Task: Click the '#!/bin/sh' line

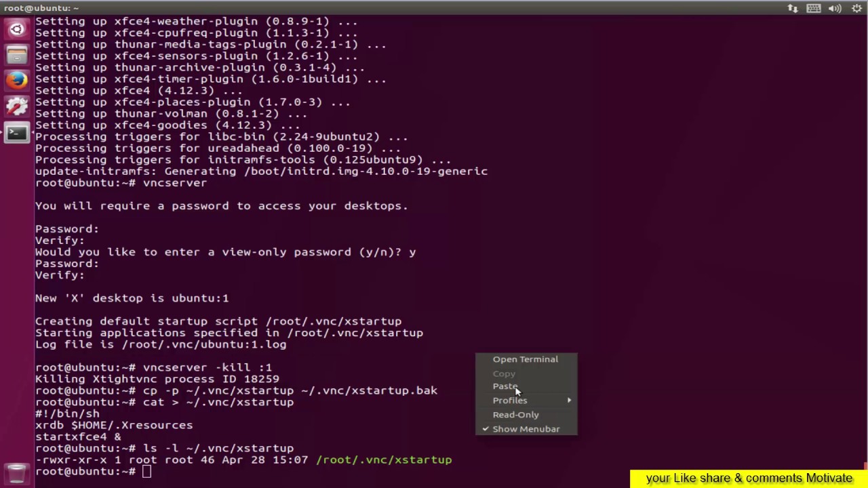Action: 67,413
